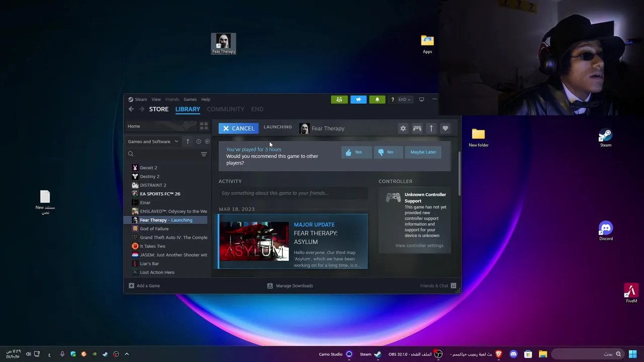This screenshot has height=362, width=644.
Task: Focus the library search field
Action: coord(163,154)
